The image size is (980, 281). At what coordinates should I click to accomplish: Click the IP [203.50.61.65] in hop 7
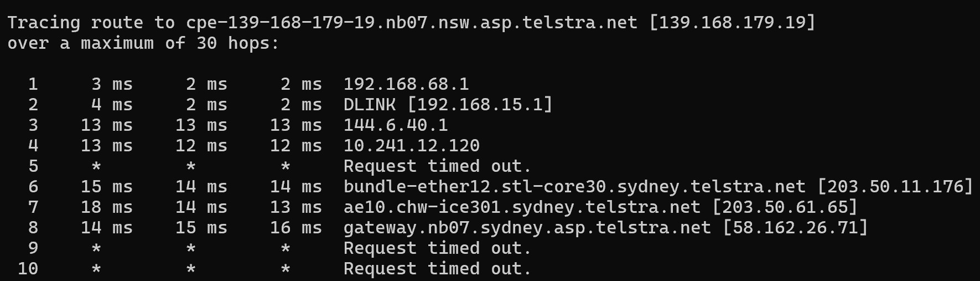pyautogui.click(x=785, y=207)
